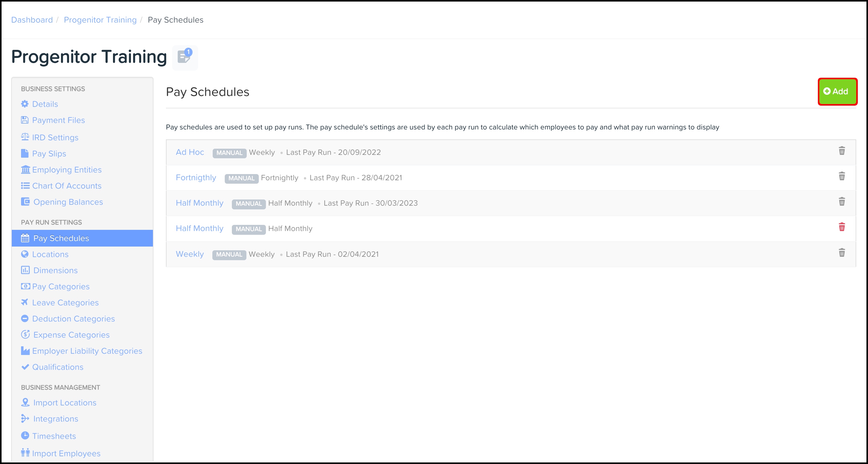Viewport: 868px width, 464px height.
Task: Click the red trash icon
Action: (841, 227)
